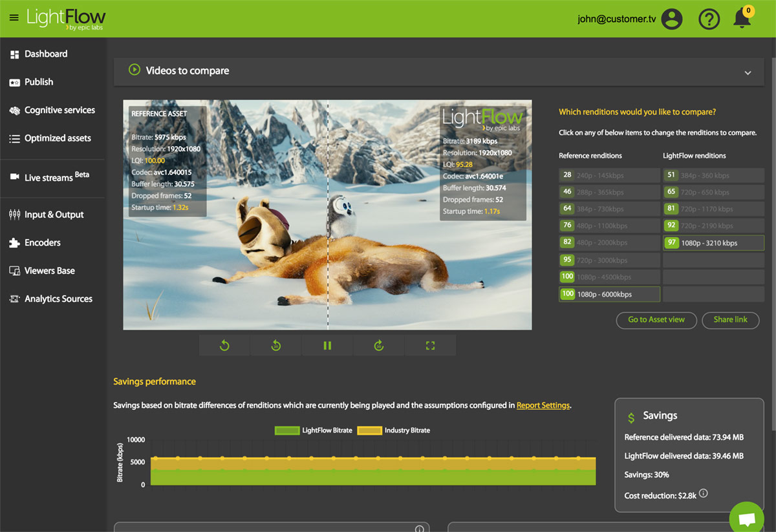This screenshot has width=776, height=532.
Task: Open the notifications bell
Action: click(742, 19)
